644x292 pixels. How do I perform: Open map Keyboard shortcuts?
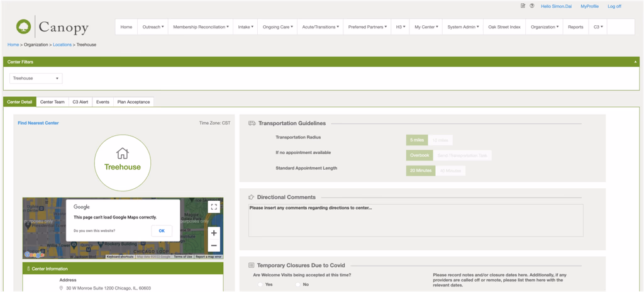[120, 257]
